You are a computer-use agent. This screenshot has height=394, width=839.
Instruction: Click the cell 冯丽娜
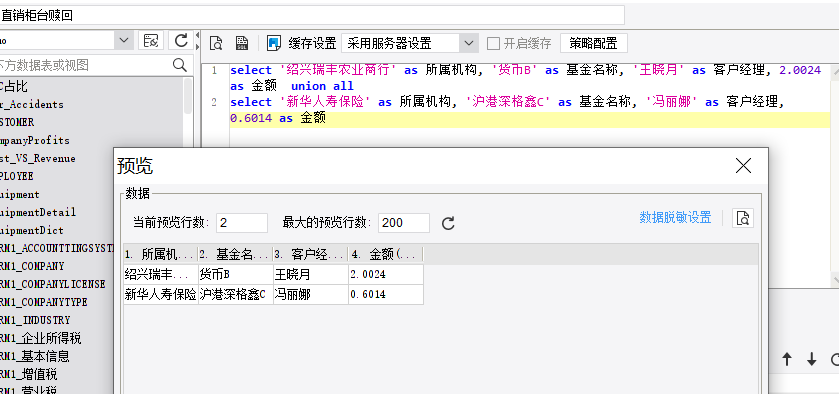point(311,294)
